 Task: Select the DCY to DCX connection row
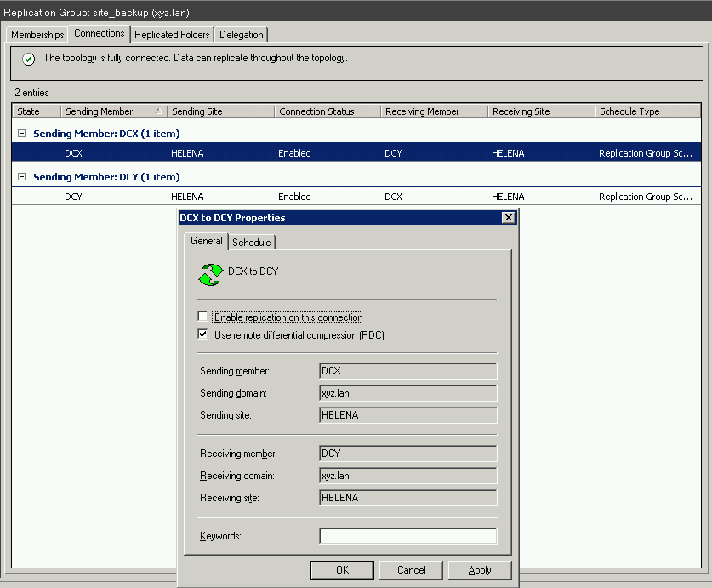[x=340, y=197]
